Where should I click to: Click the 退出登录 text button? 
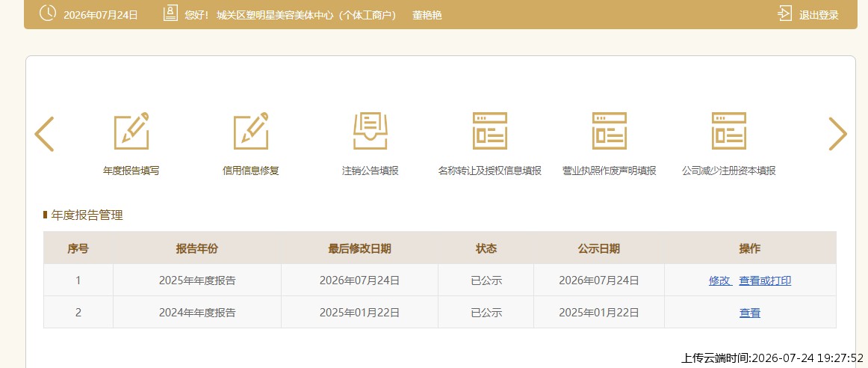[x=819, y=15]
